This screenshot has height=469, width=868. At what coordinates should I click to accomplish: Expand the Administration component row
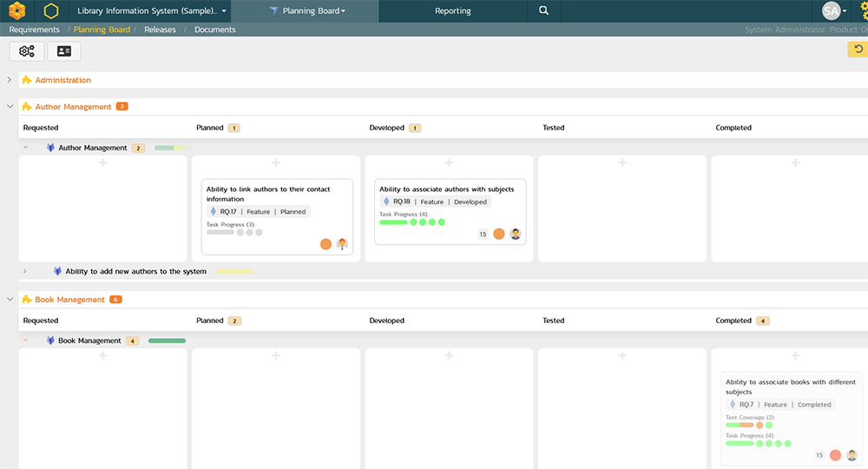tap(10, 80)
